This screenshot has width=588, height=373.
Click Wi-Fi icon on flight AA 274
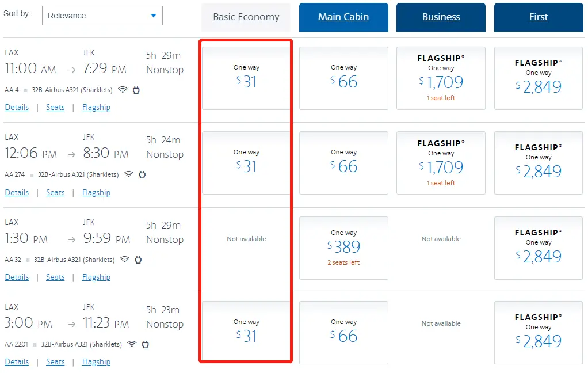pos(128,174)
